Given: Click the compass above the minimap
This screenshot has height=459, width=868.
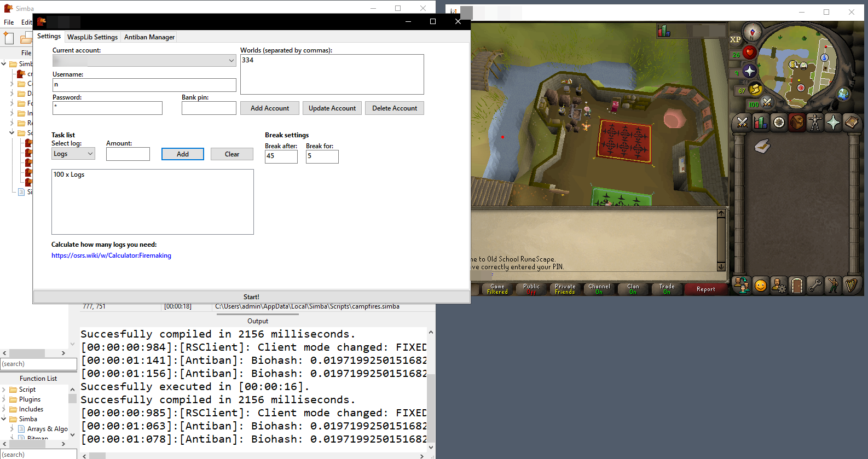Looking at the screenshot, I should pyautogui.click(x=753, y=32).
